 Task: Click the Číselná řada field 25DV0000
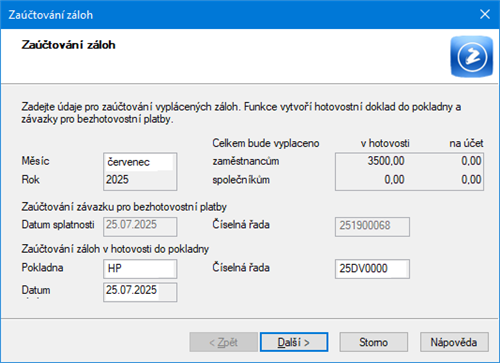(x=372, y=268)
